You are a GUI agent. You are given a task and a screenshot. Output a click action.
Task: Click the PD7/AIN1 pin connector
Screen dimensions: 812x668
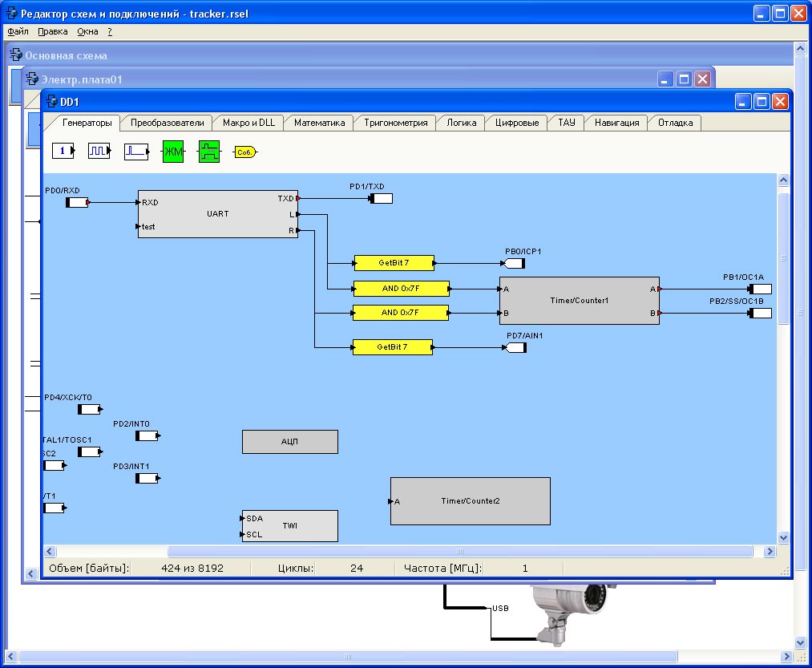point(515,348)
